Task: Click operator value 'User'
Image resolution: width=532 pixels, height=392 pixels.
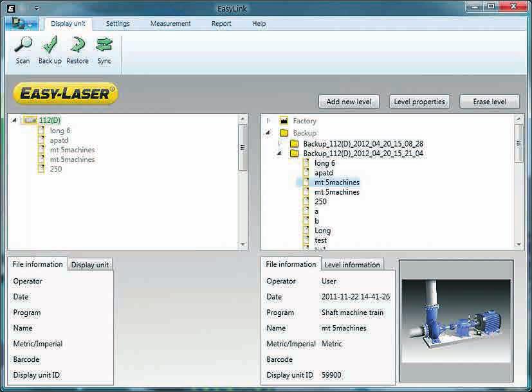Action: [329, 281]
